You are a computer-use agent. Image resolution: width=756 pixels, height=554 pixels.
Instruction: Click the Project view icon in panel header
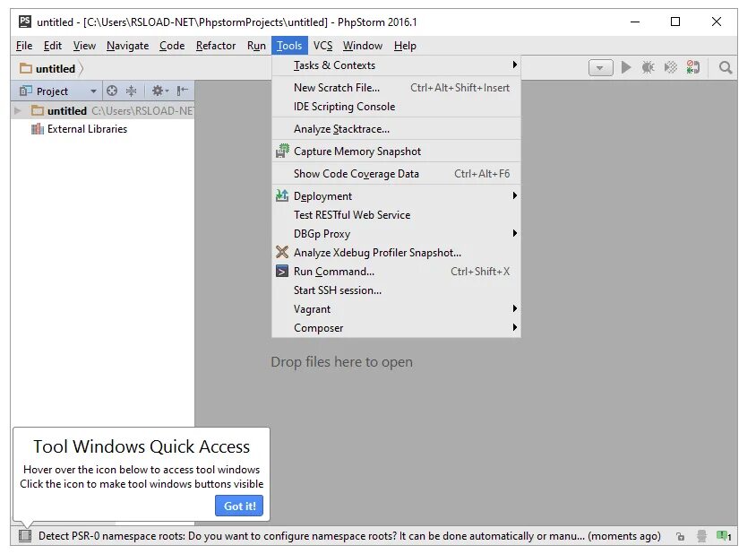click(x=26, y=91)
